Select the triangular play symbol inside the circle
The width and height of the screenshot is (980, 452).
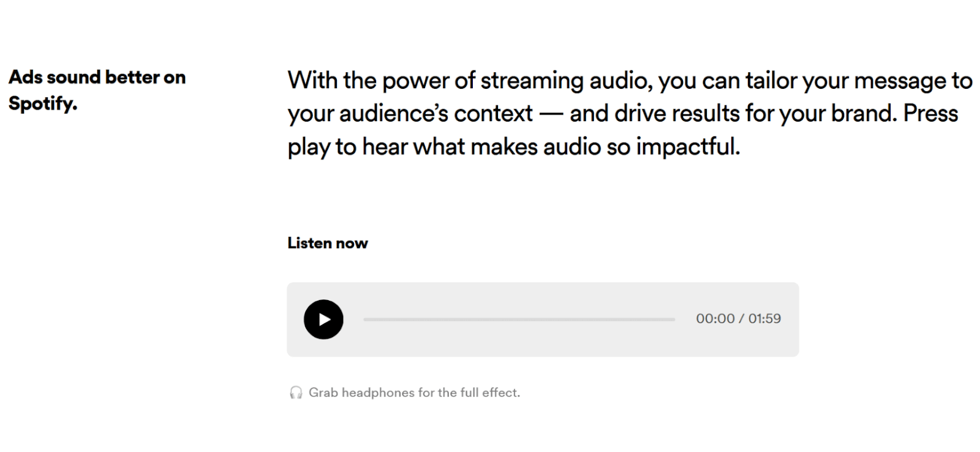pyautogui.click(x=325, y=319)
